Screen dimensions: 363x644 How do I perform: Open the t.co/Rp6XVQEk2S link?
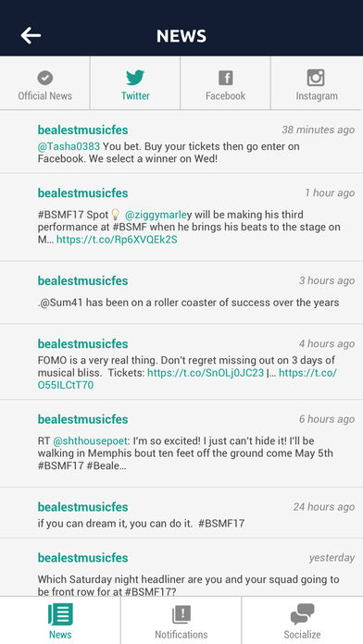pos(117,240)
